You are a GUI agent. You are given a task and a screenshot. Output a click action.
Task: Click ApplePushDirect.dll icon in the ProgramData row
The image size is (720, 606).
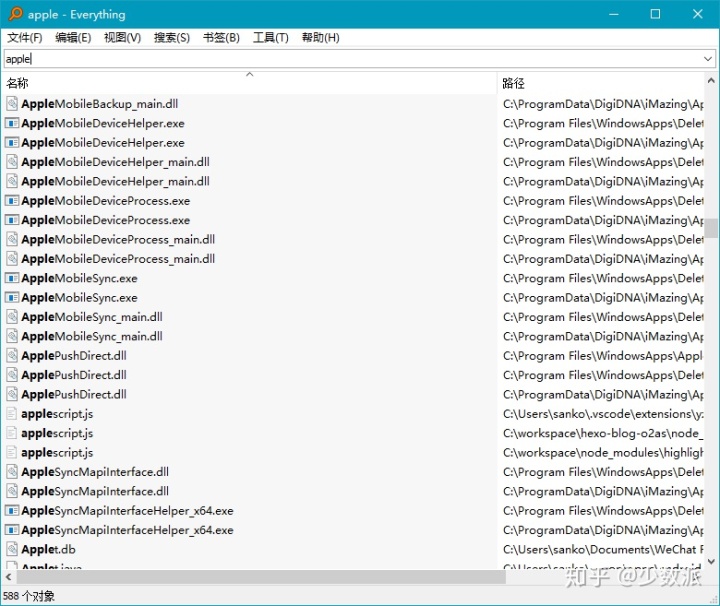tap(12, 394)
